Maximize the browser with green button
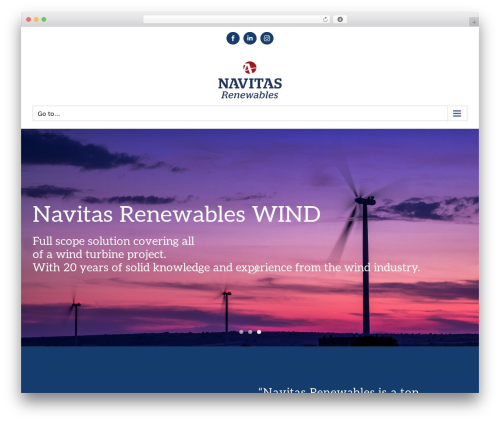The width and height of the screenshot is (500, 423). [44, 19]
